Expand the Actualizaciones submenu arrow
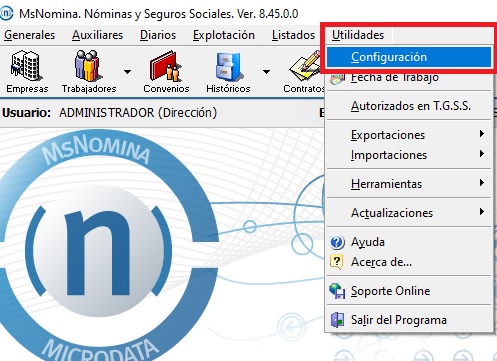Screen dimensions: 497x361 482,212
